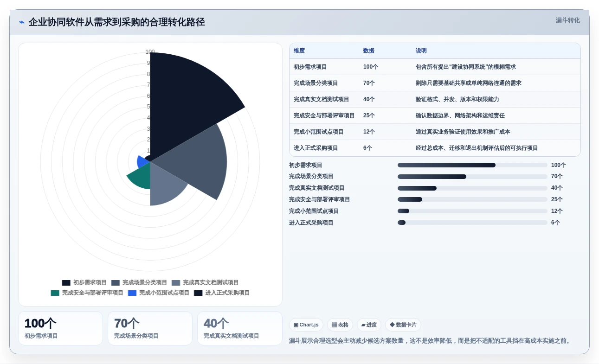The height and width of the screenshot is (364, 599).
Task: Click the 进入正式采购项目 table row name
Action: pyautogui.click(x=316, y=148)
